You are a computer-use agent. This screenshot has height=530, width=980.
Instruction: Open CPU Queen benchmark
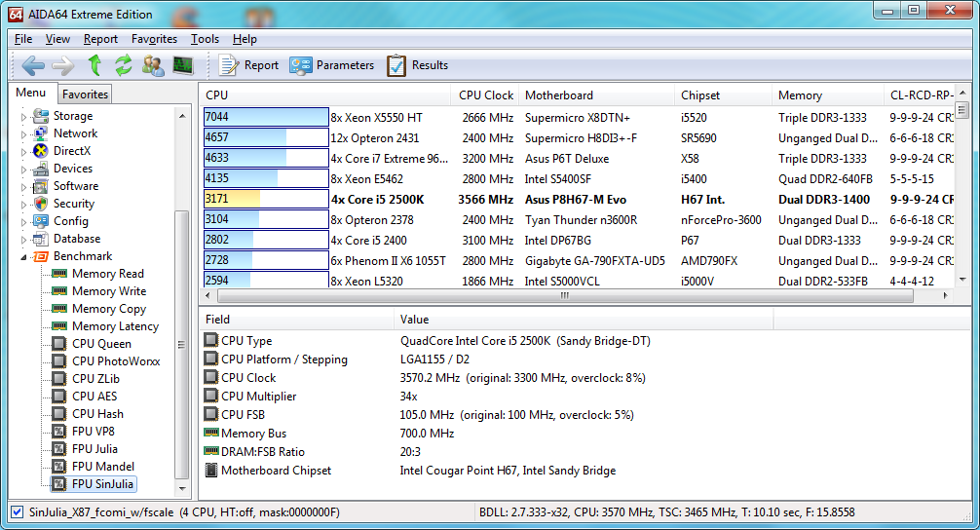tap(101, 344)
